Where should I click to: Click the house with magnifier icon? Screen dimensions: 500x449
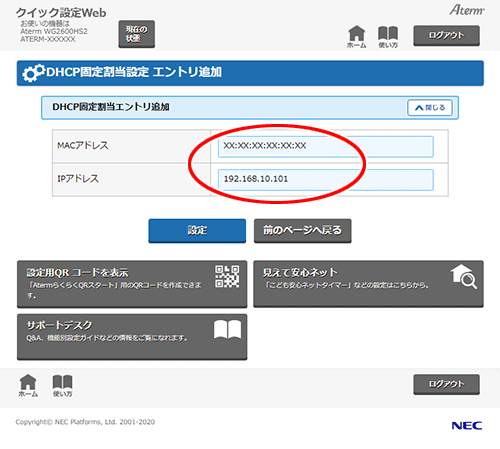click(x=464, y=276)
